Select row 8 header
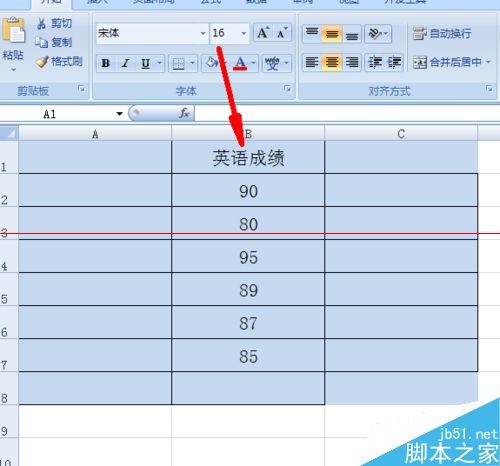 [9, 388]
